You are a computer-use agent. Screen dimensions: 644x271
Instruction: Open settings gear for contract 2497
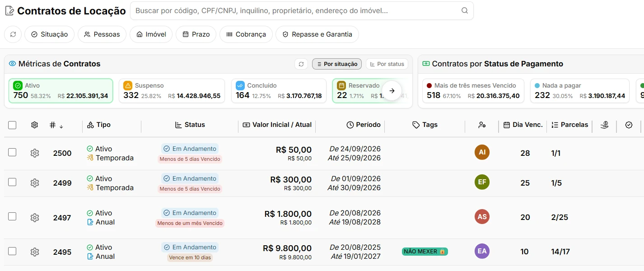(35, 218)
